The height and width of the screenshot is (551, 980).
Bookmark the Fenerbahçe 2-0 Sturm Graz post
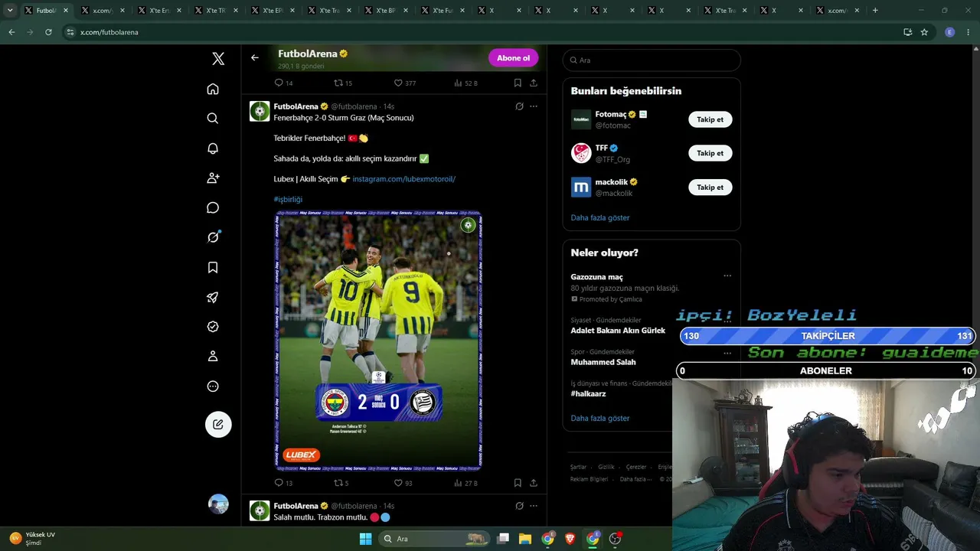pyautogui.click(x=518, y=483)
